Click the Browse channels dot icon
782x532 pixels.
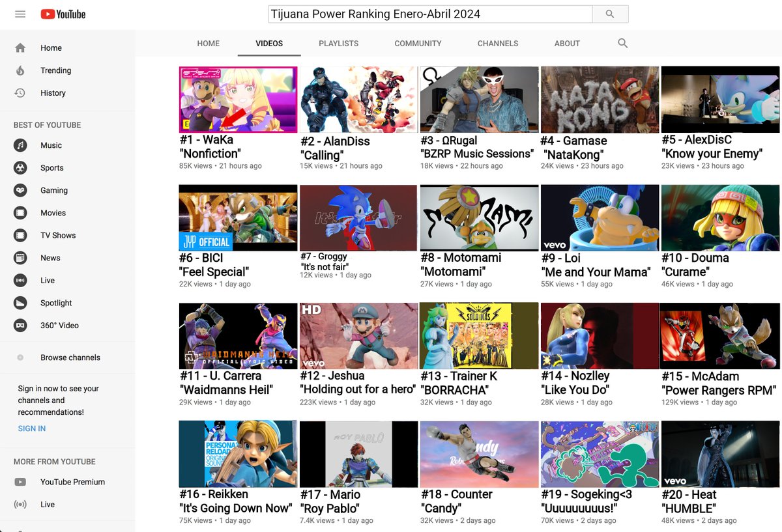(x=20, y=357)
